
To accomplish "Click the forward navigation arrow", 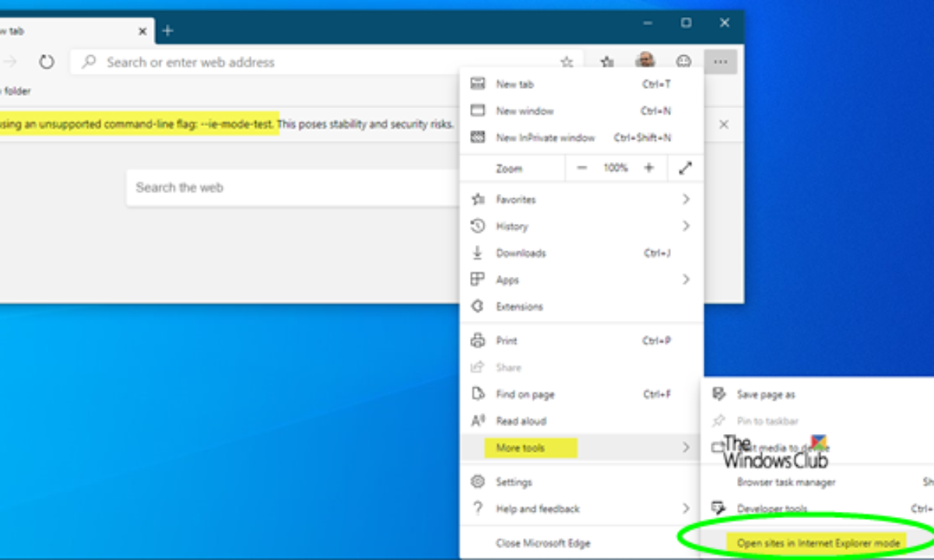I will tap(11, 62).
